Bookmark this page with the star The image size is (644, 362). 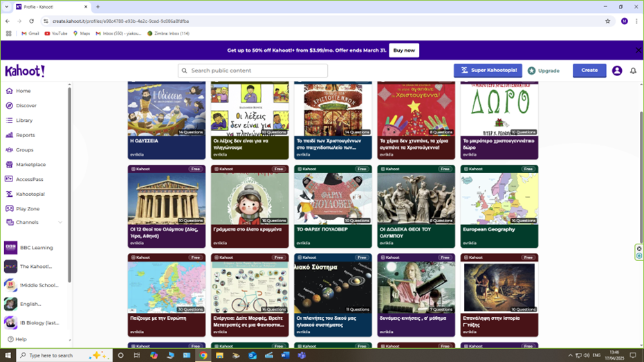point(607,21)
